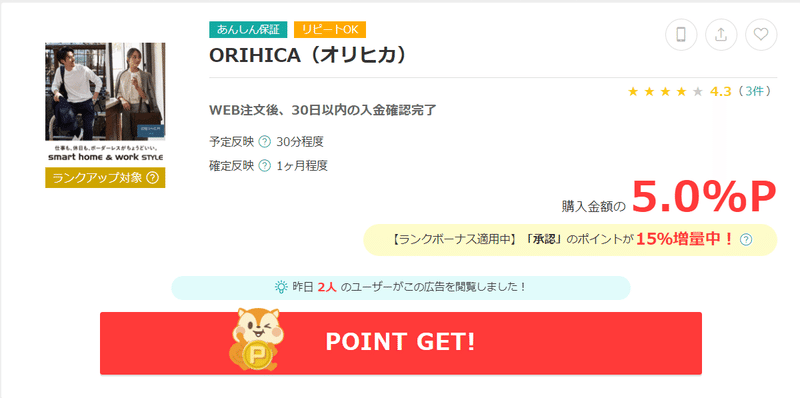Click the help icon beside 確定反映
This screenshot has height=398, width=800.
coord(264,166)
